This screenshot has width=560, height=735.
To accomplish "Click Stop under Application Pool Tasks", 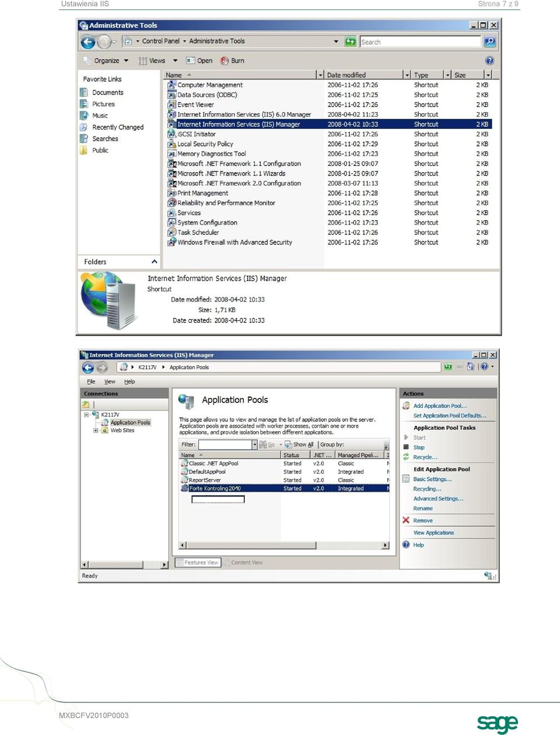I will 419,447.
